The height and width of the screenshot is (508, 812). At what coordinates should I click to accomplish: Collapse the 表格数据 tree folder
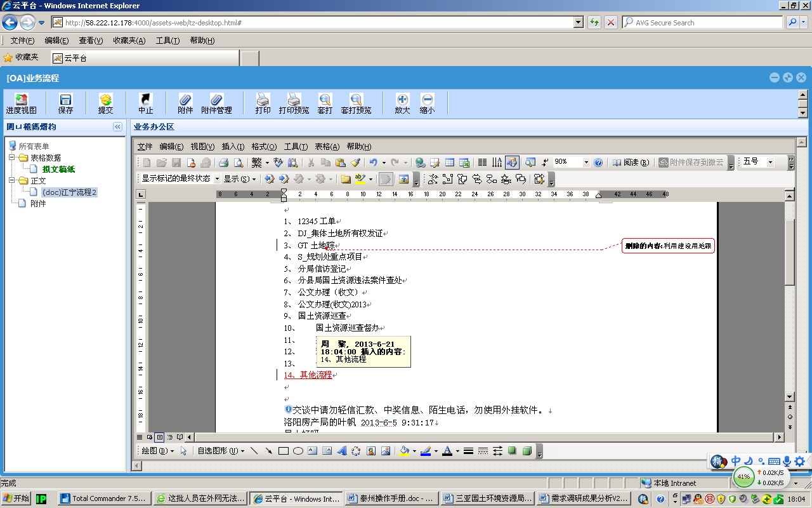coord(12,157)
